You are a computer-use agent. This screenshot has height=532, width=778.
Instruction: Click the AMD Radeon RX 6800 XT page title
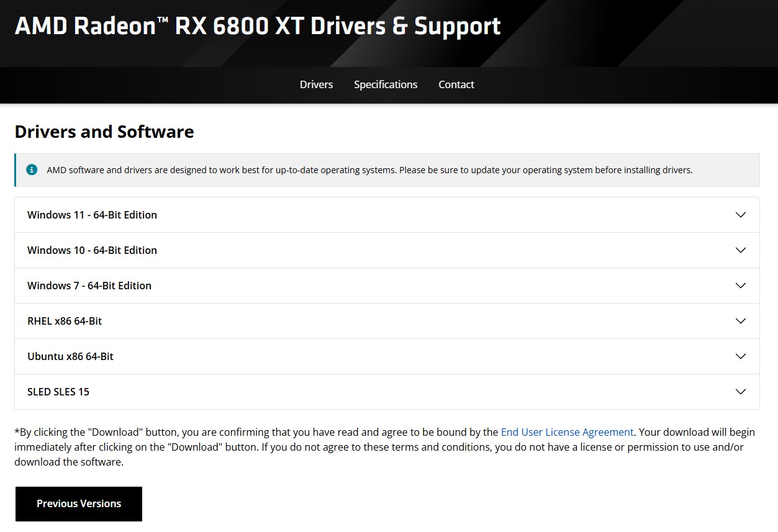[x=258, y=26]
